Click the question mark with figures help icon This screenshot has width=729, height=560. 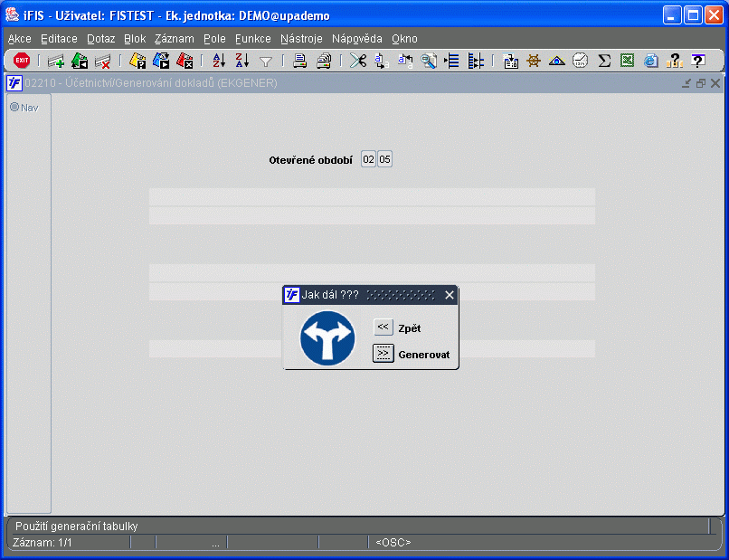click(x=674, y=61)
